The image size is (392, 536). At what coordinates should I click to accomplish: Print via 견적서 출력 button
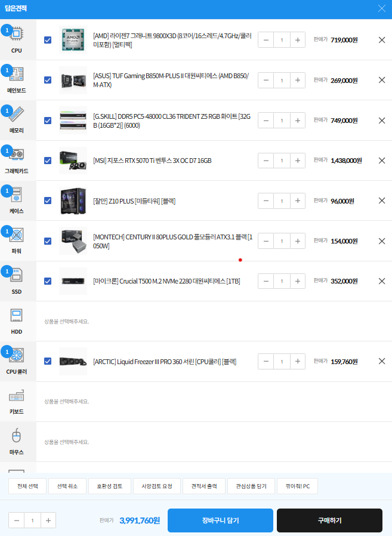(204, 486)
